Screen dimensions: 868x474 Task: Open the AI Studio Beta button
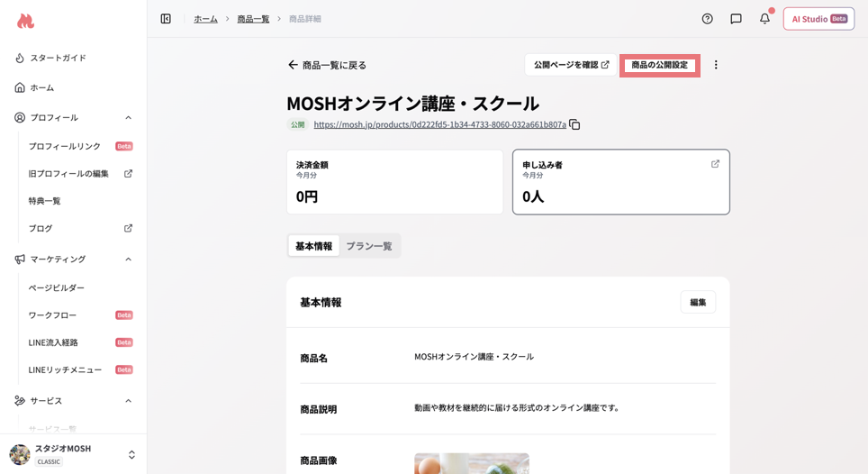pyautogui.click(x=818, y=19)
